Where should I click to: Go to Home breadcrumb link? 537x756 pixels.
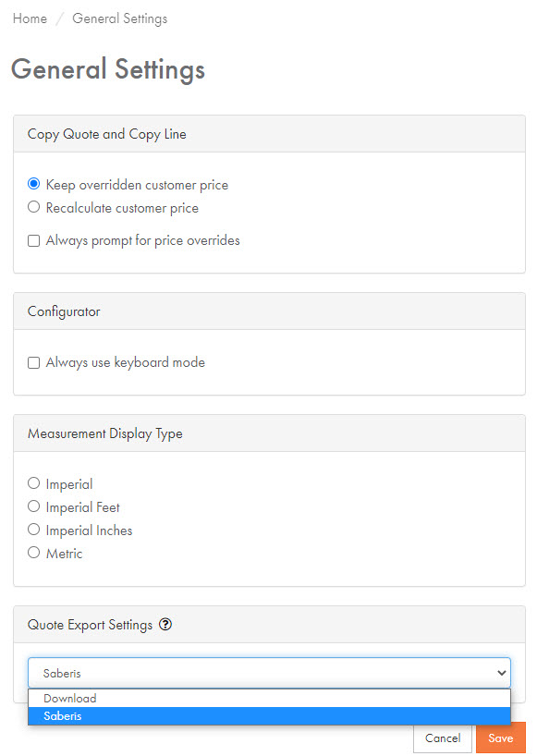click(30, 18)
